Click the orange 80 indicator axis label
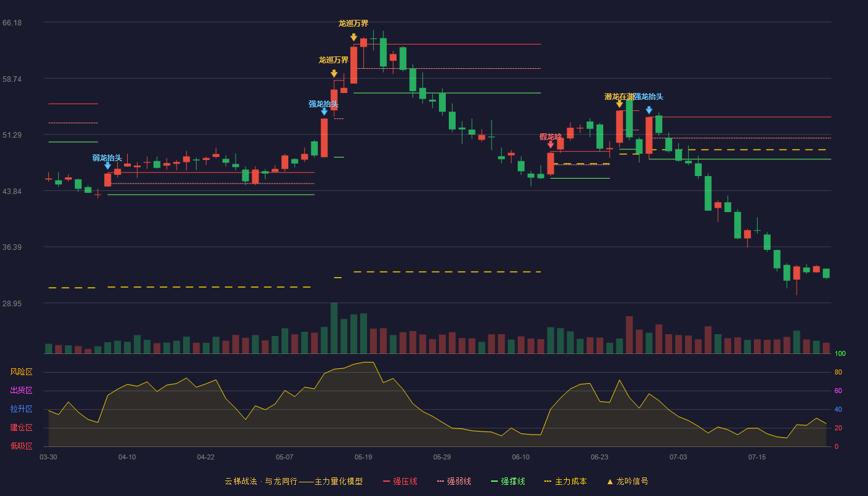The image size is (868, 496). 838,373
